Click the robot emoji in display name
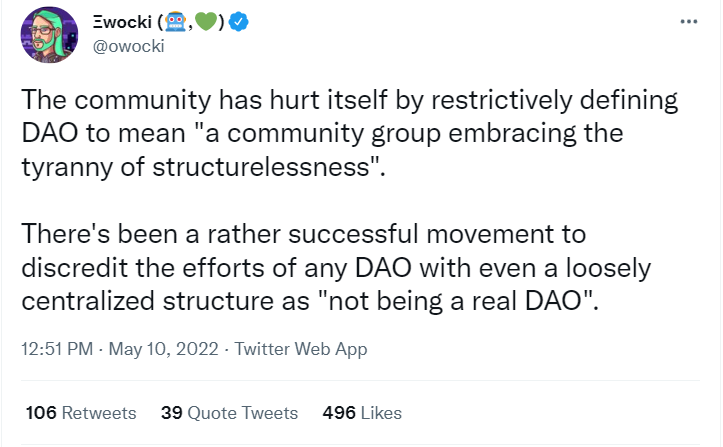Image resolution: width=723 pixels, height=447 pixels. click(x=175, y=21)
